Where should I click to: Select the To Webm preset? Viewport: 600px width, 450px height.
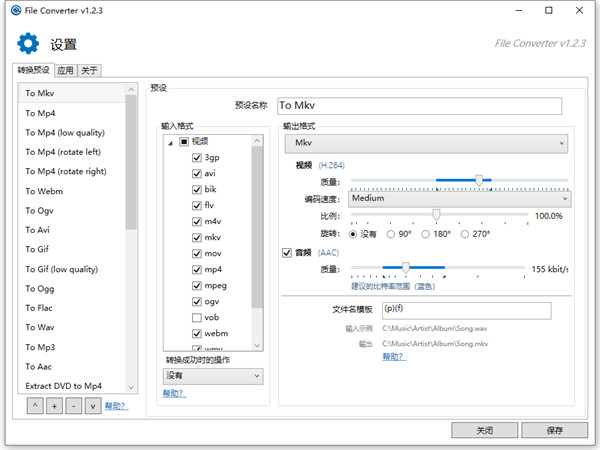click(x=72, y=191)
